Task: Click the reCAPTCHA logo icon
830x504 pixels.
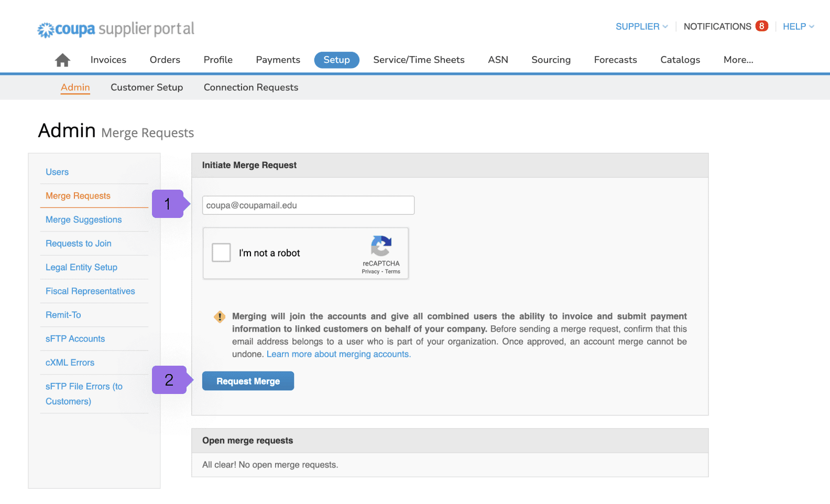Action: [381, 246]
